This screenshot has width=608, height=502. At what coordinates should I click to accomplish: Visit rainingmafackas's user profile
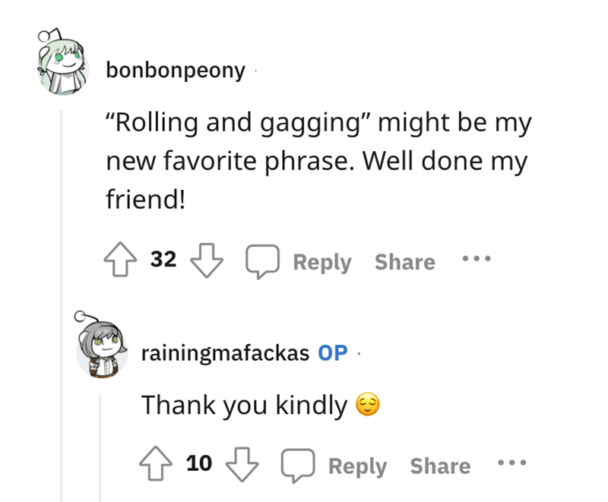click(225, 353)
